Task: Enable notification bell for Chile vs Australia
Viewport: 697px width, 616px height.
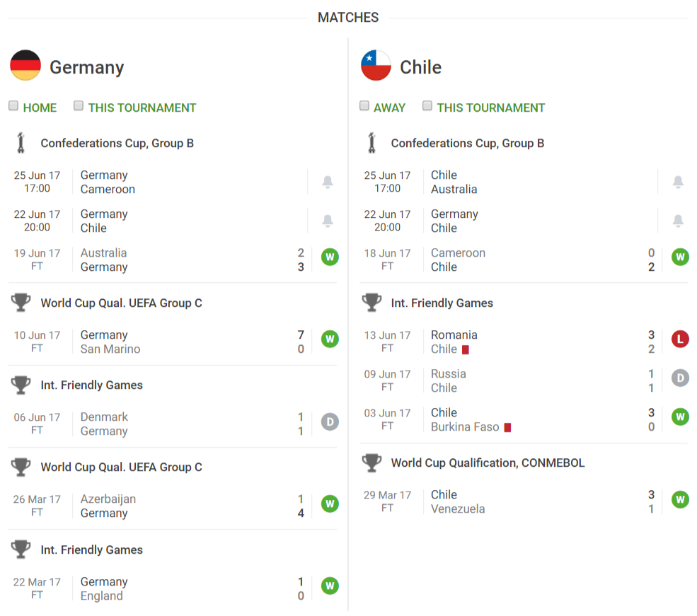Action: pos(678,182)
